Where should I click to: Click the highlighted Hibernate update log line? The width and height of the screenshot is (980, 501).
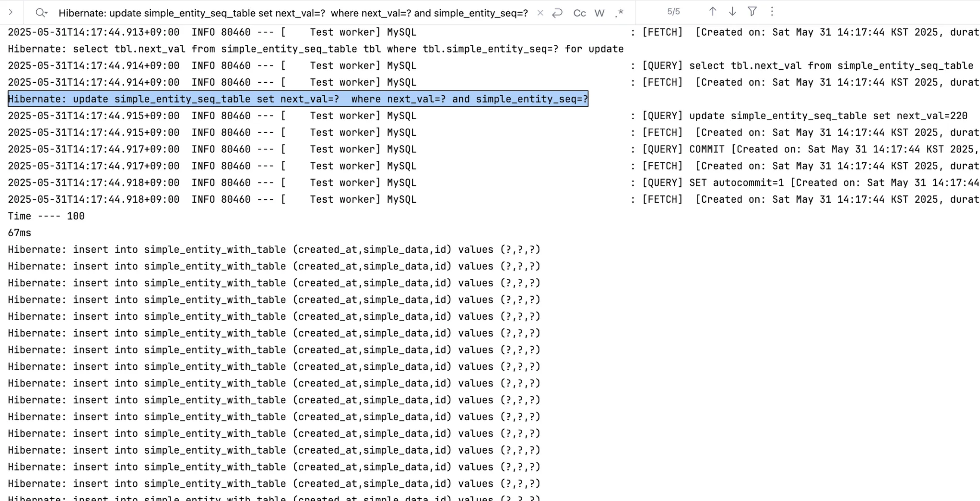(298, 99)
